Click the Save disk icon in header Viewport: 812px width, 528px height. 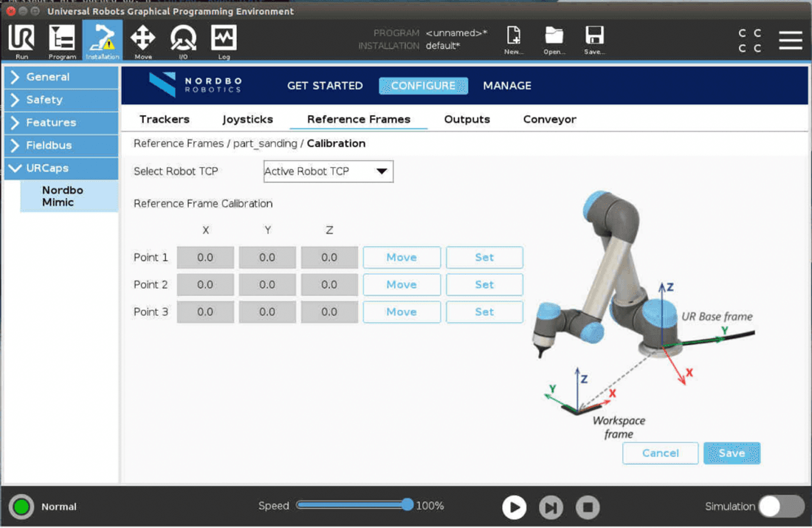[x=594, y=40]
